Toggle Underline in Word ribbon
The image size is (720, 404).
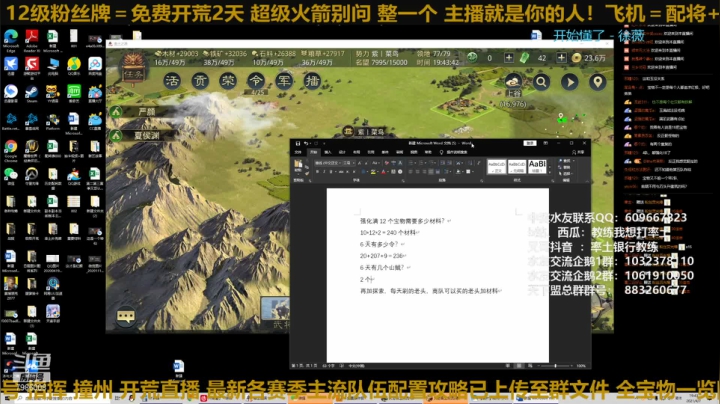331,172
